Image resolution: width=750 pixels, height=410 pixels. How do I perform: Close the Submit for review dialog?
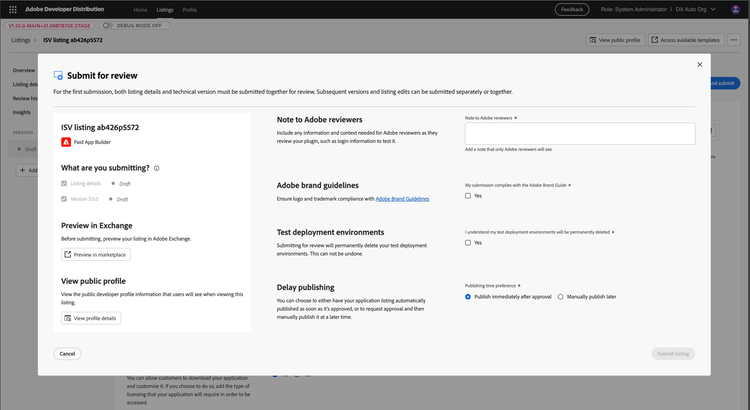pos(699,65)
